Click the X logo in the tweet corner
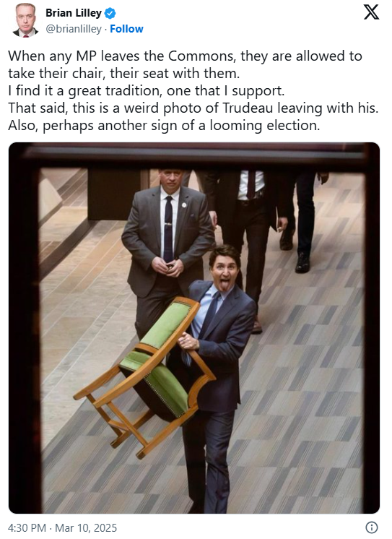 pos(371,12)
